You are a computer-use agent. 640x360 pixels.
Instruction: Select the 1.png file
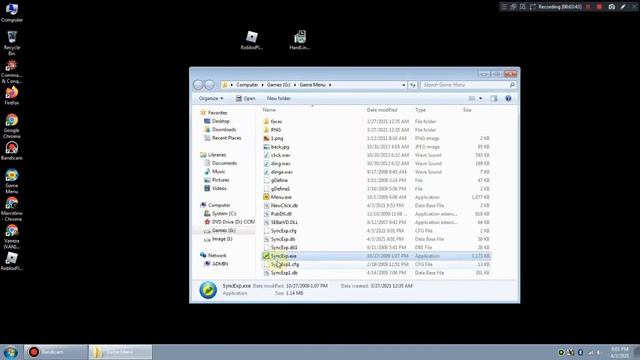click(x=277, y=138)
